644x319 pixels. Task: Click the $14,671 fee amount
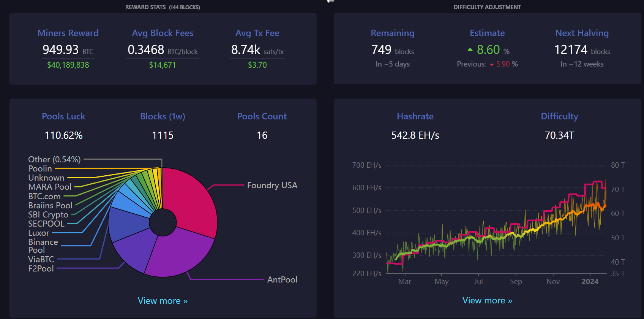pyautogui.click(x=163, y=65)
